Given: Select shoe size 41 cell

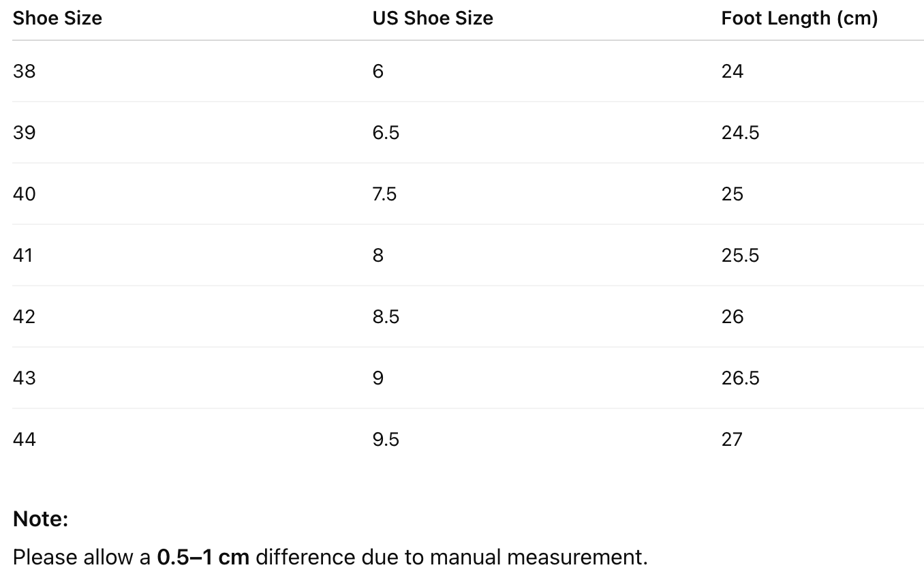Looking at the screenshot, I should (x=23, y=255).
